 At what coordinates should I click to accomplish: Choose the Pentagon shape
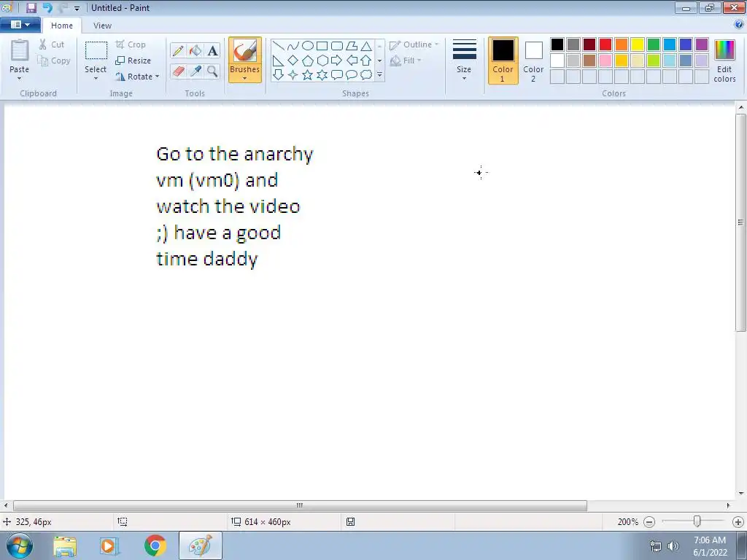tap(308, 61)
